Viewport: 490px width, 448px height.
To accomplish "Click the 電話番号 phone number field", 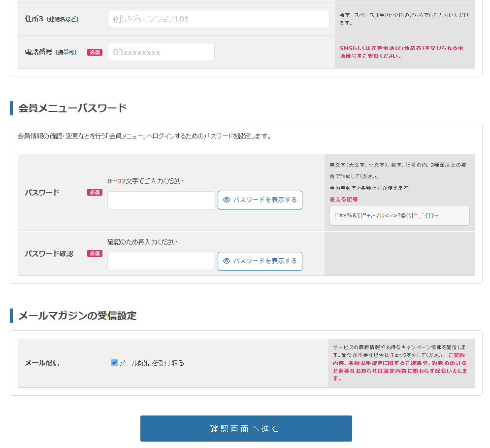I will pos(161,52).
